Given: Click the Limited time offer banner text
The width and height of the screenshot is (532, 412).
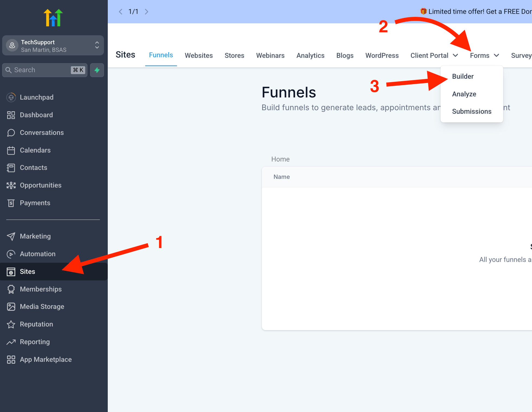Looking at the screenshot, I should coord(476,11).
